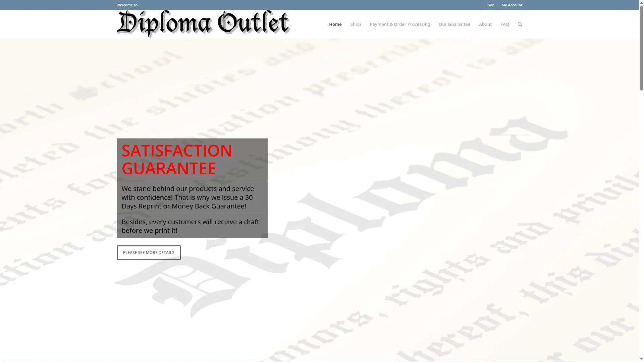Viewport: 644px width, 362px height.
Task: Open My Account in the top bar
Action: point(512,5)
